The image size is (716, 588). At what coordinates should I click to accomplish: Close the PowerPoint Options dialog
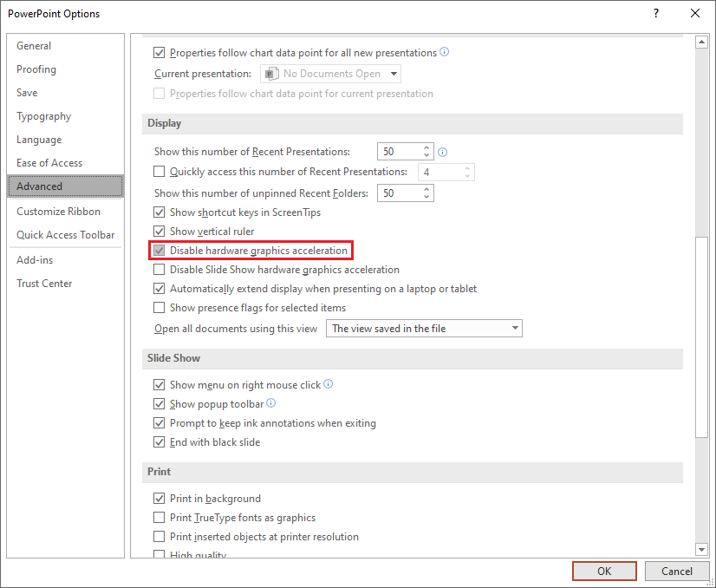point(695,13)
